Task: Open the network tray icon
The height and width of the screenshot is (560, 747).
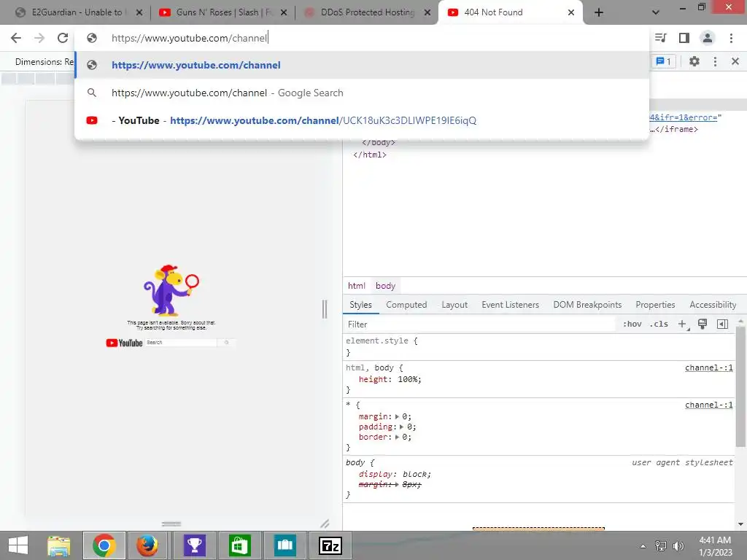Action: [660, 546]
